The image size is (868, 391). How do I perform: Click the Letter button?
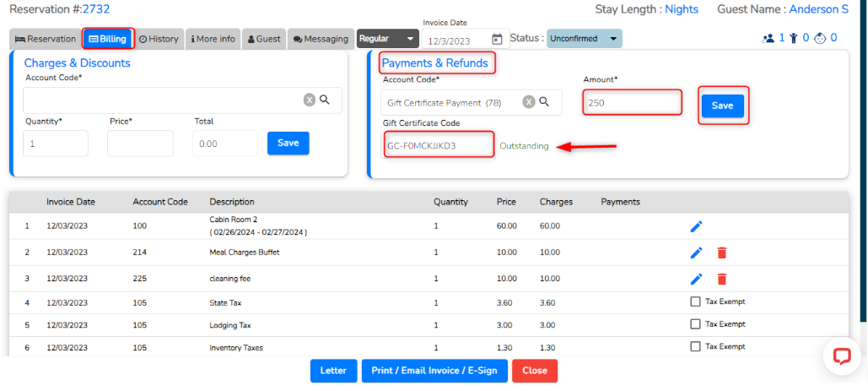[332, 371]
